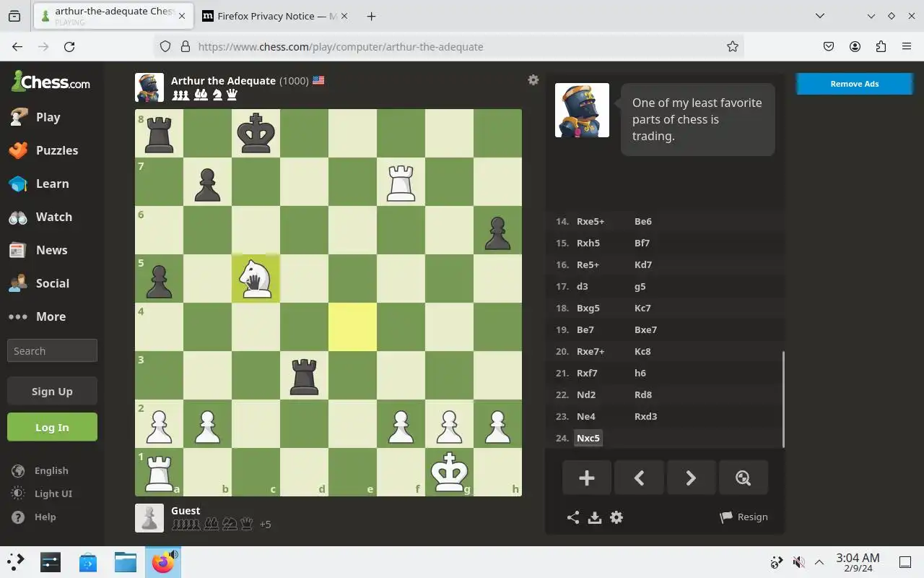924x578 pixels.
Task: Open the file manager from taskbar
Action: tap(126, 561)
